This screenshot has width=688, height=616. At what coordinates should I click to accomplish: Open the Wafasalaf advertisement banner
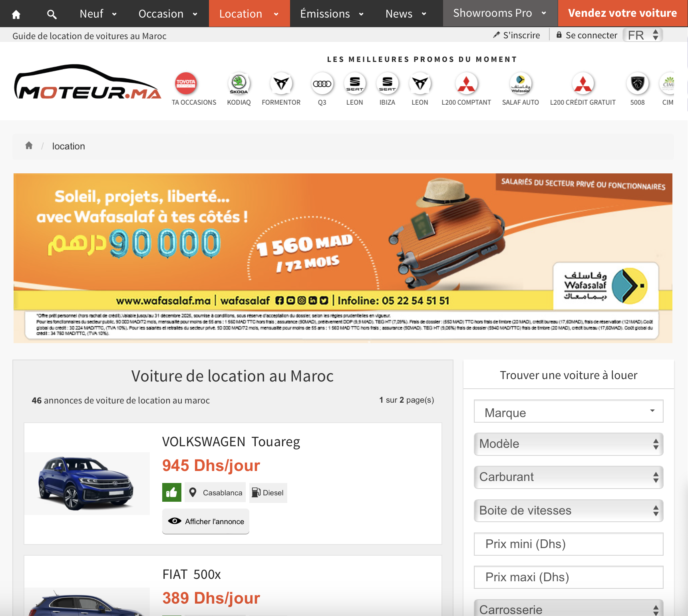[x=343, y=258]
